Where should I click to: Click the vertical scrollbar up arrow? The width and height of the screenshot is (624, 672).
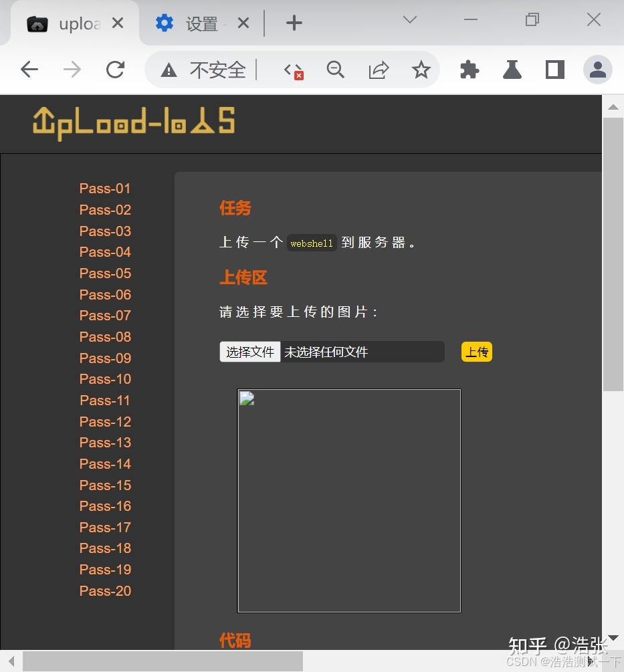(613, 107)
